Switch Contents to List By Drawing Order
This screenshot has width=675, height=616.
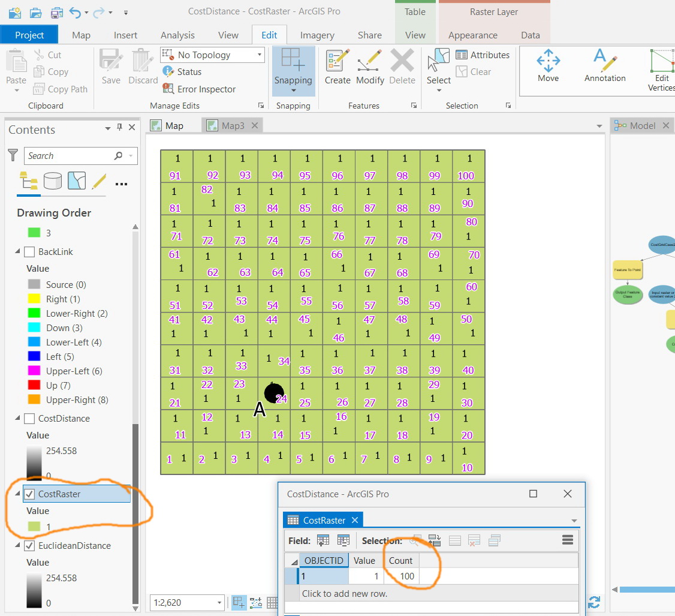[x=28, y=181]
